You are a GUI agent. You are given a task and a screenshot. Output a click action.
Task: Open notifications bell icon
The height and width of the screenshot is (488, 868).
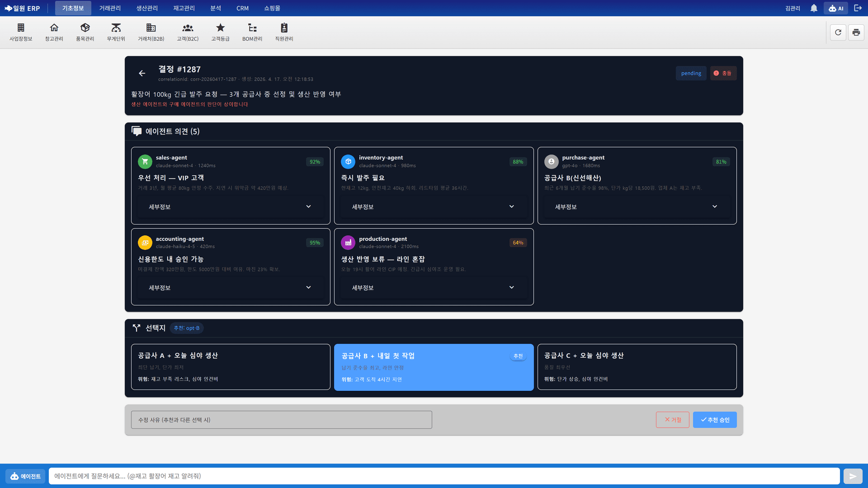(814, 8)
